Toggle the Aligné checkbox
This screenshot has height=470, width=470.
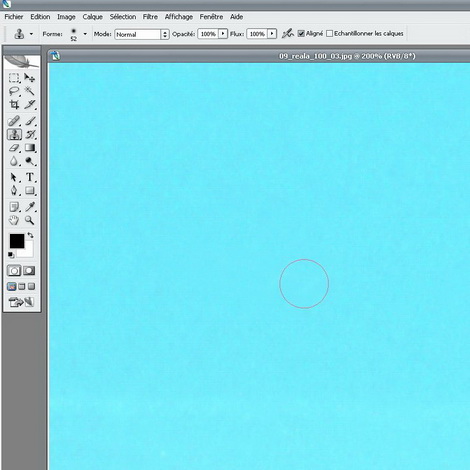click(x=301, y=34)
